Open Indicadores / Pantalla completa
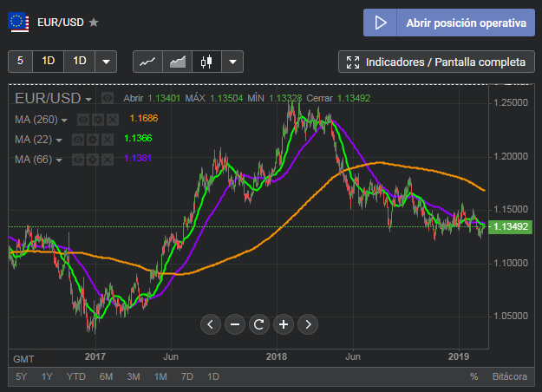 436,62
